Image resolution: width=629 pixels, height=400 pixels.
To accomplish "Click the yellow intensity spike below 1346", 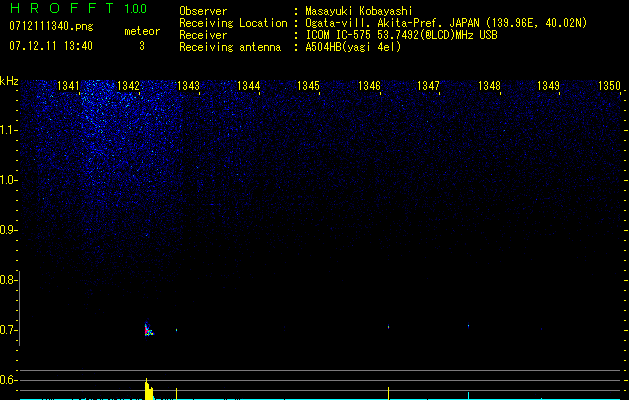I will click(x=388, y=393).
